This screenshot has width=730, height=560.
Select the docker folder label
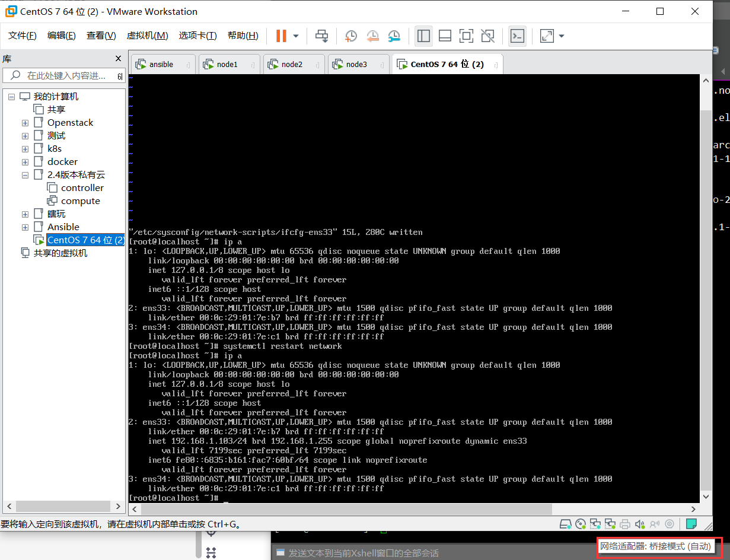[x=62, y=162]
